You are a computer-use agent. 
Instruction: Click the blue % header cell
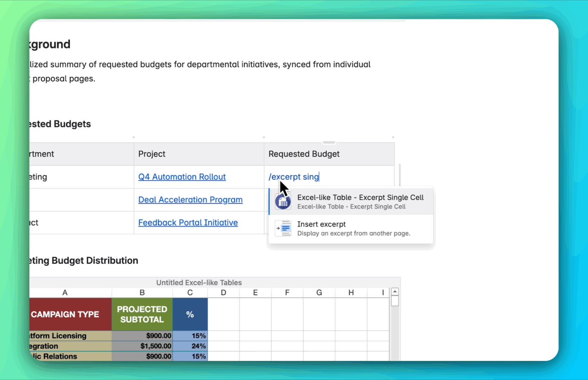190,314
